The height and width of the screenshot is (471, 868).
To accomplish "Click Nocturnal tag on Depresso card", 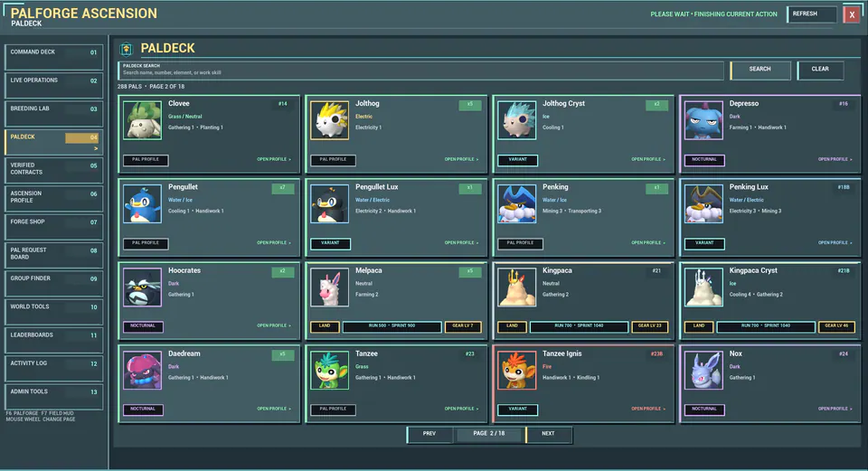I will tap(704, 160).
